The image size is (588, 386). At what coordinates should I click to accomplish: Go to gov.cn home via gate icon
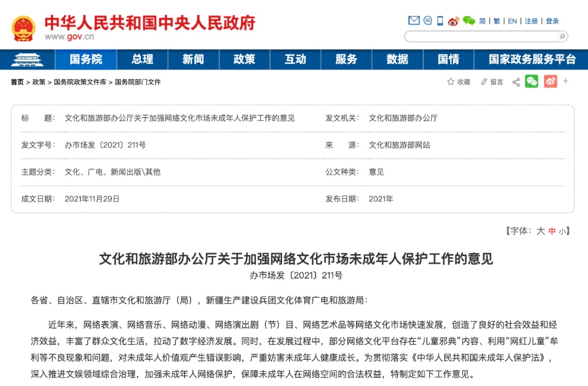click(x=27, y=59)
